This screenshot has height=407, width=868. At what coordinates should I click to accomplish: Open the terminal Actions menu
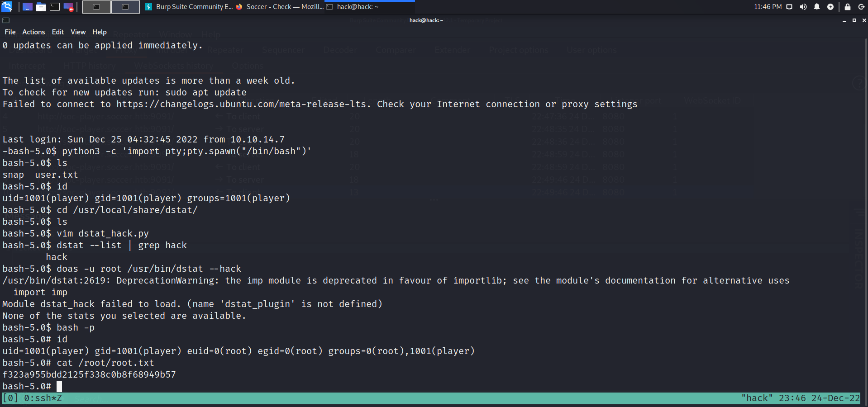tap(33, 32)
